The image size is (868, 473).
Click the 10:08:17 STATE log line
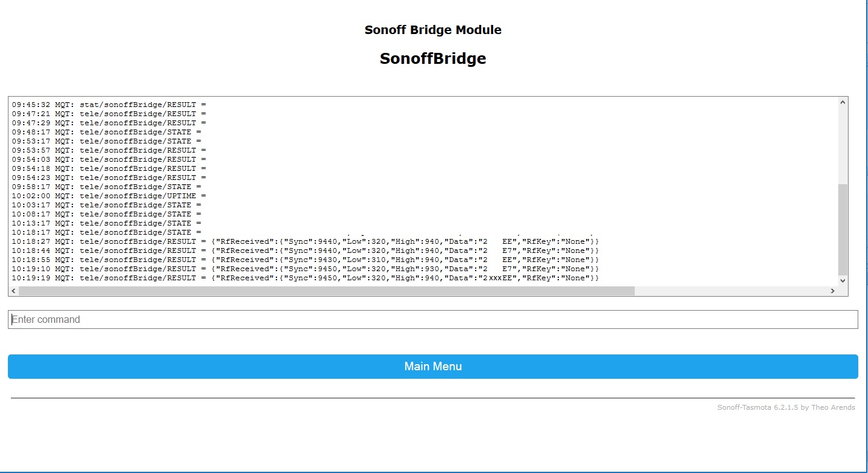[107, 214]
